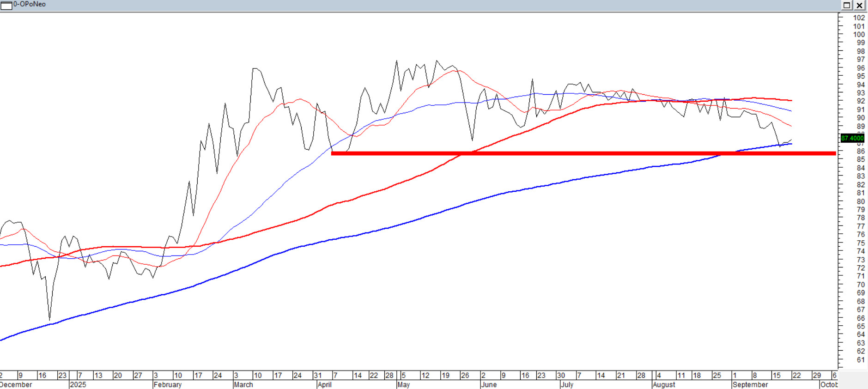
Task: Select the March month label
Action: pos(243,384)
